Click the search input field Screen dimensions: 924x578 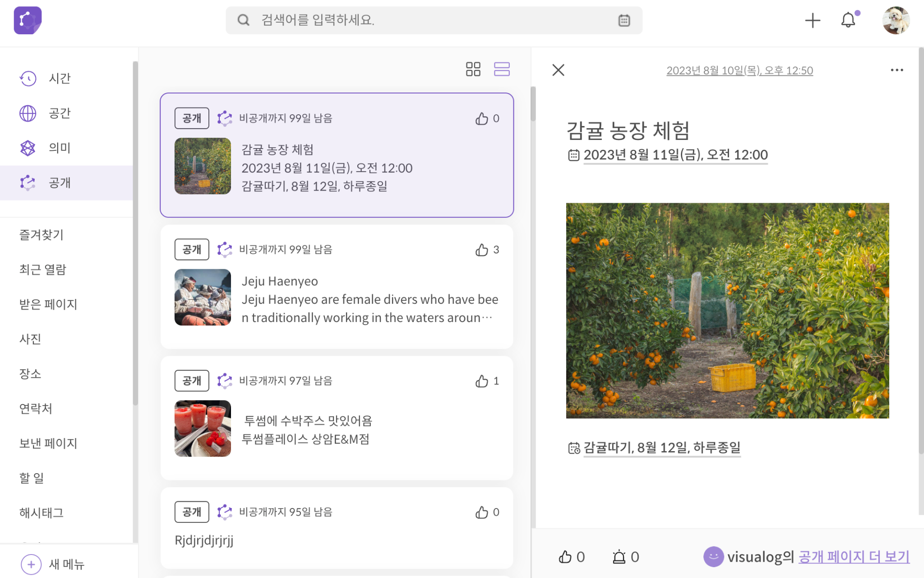click(434, 20)
